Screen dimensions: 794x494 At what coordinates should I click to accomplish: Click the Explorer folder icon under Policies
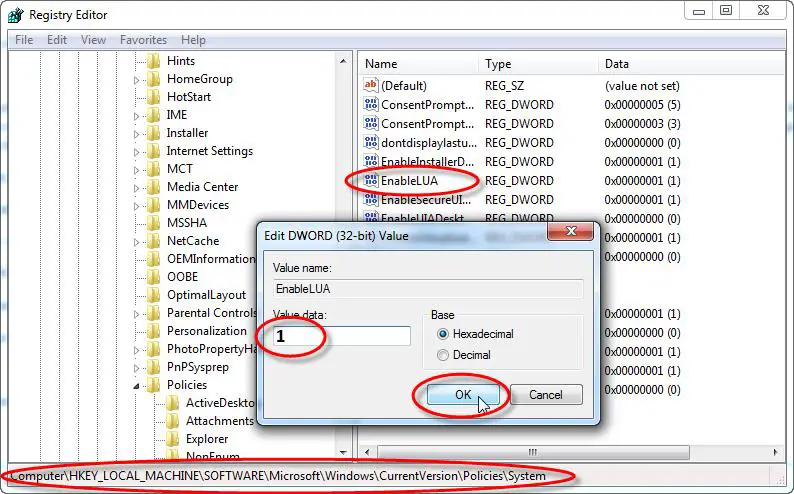click(x=173, y=439)
